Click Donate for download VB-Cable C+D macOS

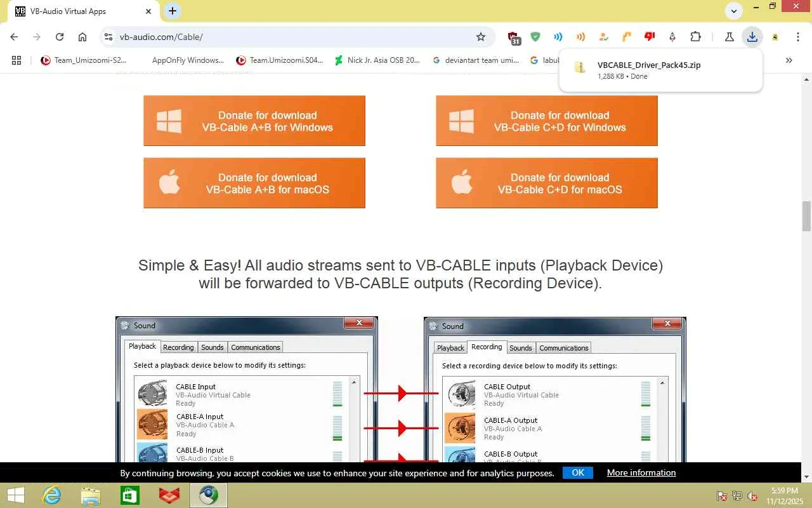pyautogui.click(x=547, y=183)
